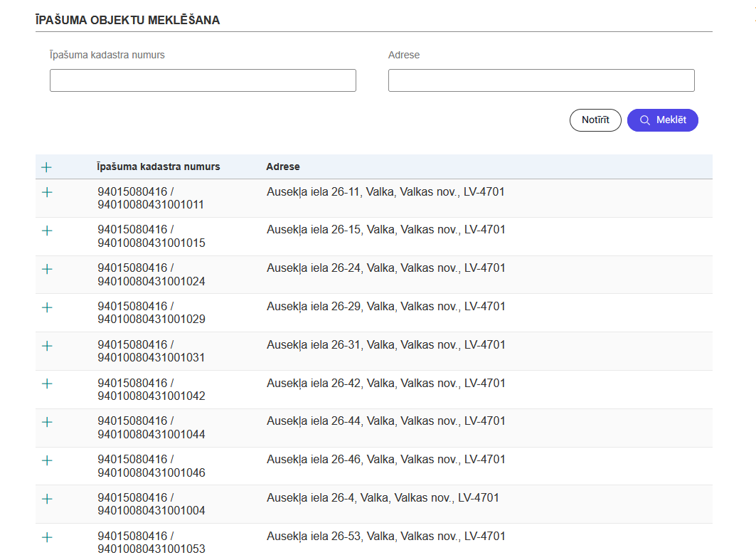This screenshot has width=756, height=560.
Task: Click plus icon beside Ausekļa iela 26-46
Action: pyautogui.click(x=47, y=460)
